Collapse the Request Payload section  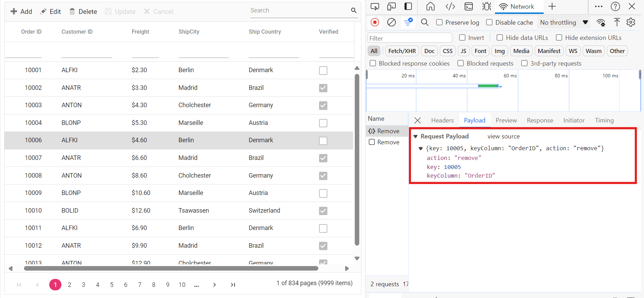click(x=415, y=137)
